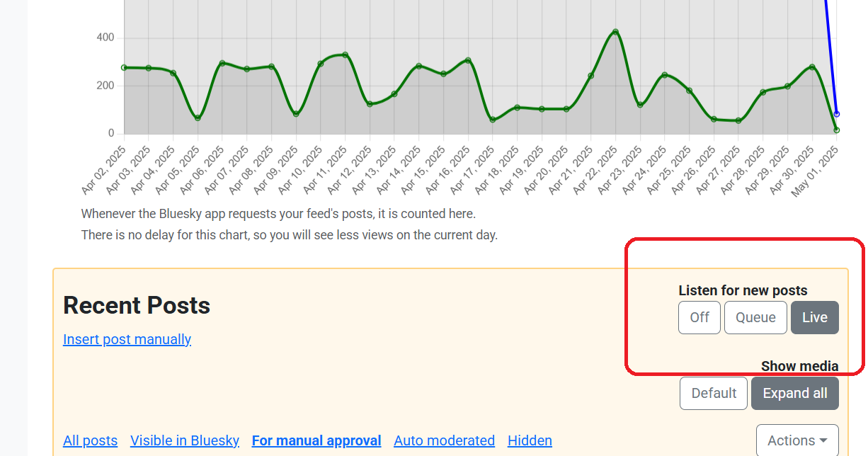Viewport: 868px width, 456px height.
Task: Click the Insert post manually link
Action: (x=127, y=339)
